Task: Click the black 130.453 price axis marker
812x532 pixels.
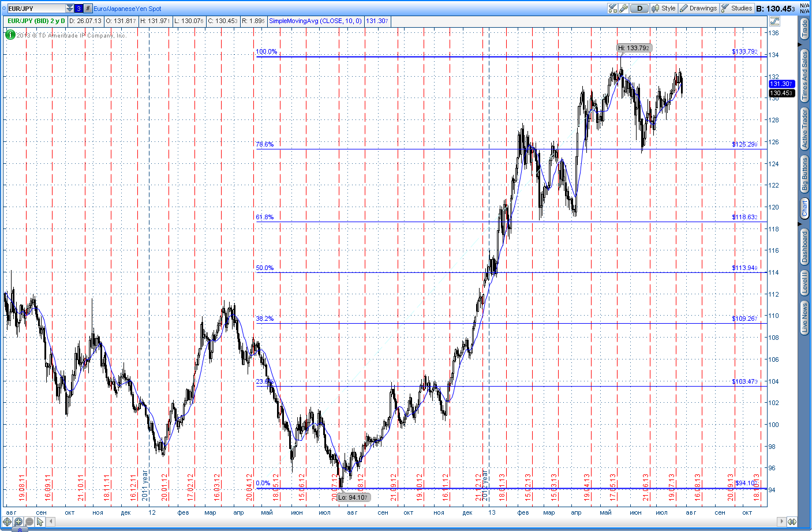Action: pos(781,93)
